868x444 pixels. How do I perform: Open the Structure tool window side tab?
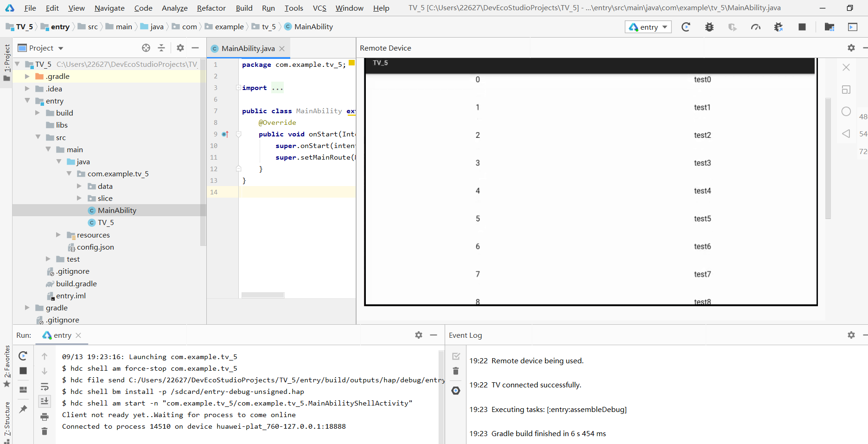6,422
